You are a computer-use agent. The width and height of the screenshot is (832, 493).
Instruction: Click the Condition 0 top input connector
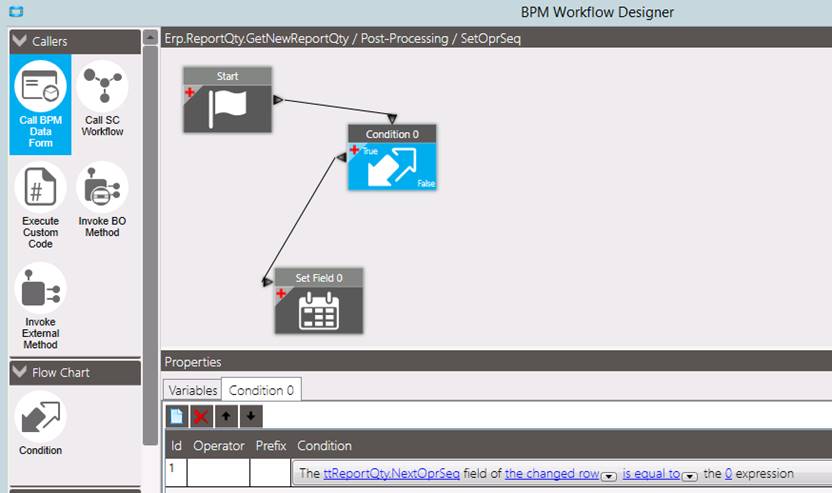point(392,118)
